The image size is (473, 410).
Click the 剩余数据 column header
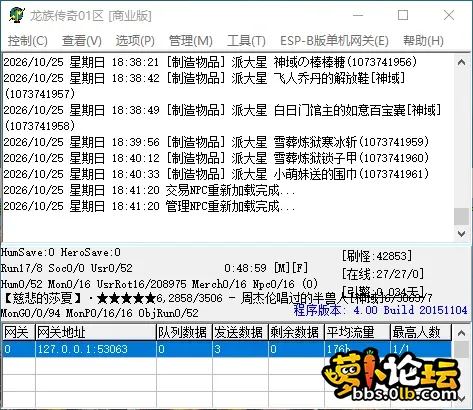[296, 332]
